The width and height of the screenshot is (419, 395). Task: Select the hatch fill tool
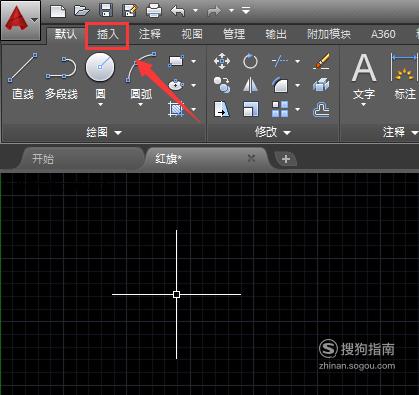click(x=176, y=109)
